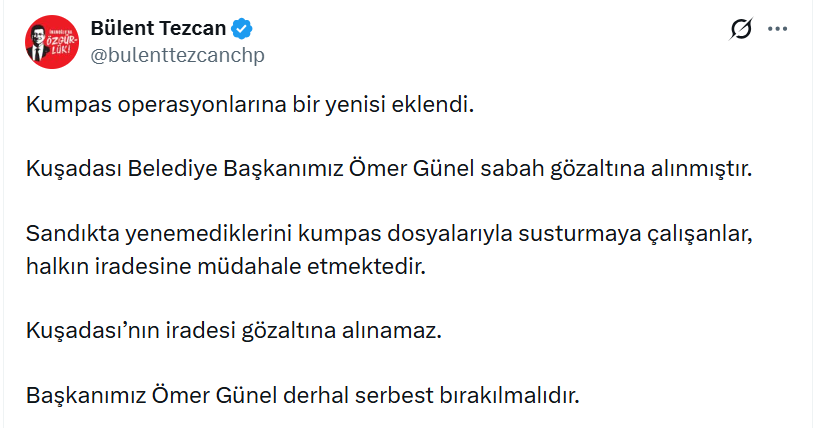Click the line 'Kumpas operasyonlarına bir yenisi eklendi.'

coord(248,104)
